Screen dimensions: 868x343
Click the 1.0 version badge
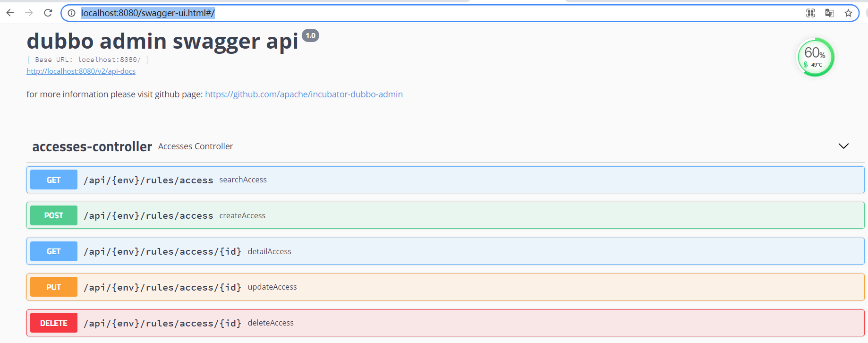tap(310, 35)
